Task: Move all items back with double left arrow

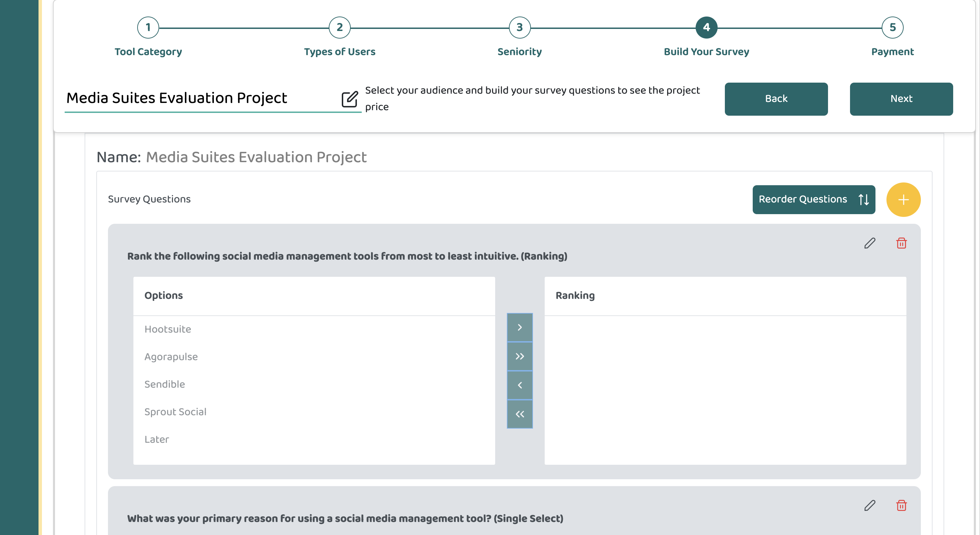Action: [520, 414]
